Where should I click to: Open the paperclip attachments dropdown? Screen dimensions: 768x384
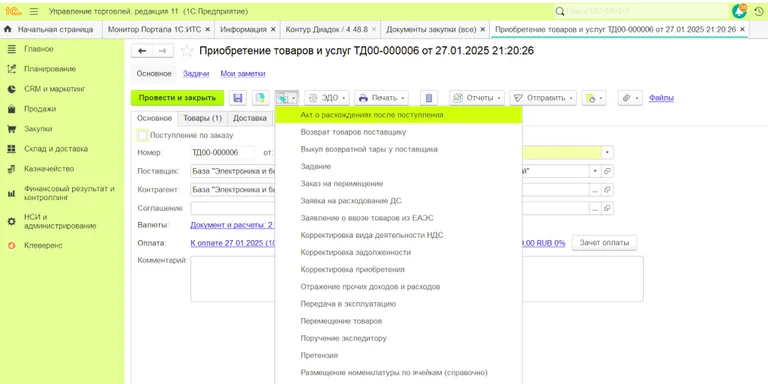pos(630,98)
